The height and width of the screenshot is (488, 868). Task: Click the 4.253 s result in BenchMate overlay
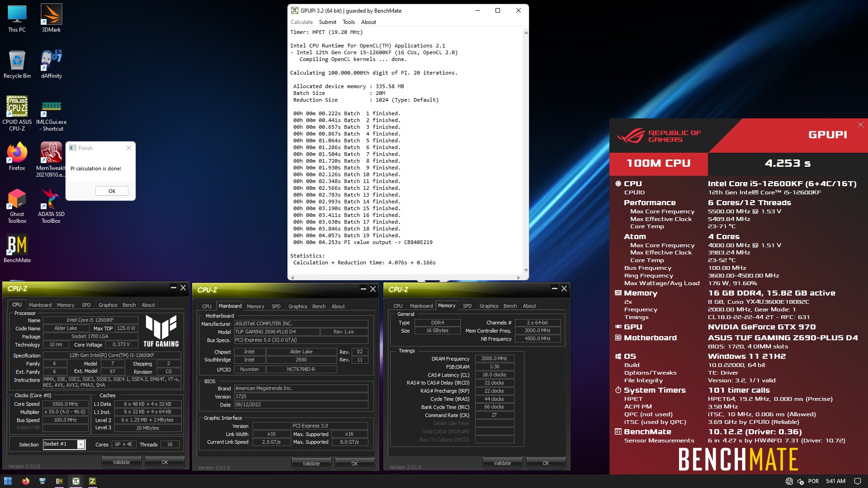pos(788,163)
